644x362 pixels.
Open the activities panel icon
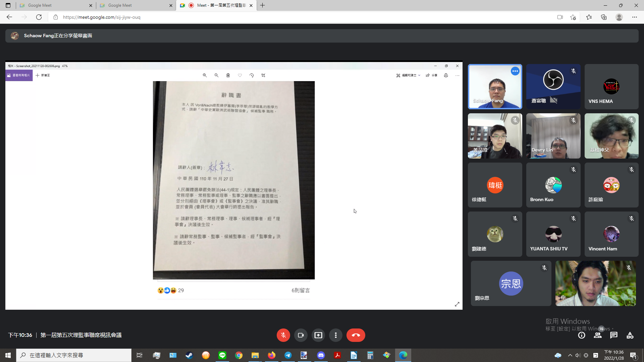tap(630, 335)
